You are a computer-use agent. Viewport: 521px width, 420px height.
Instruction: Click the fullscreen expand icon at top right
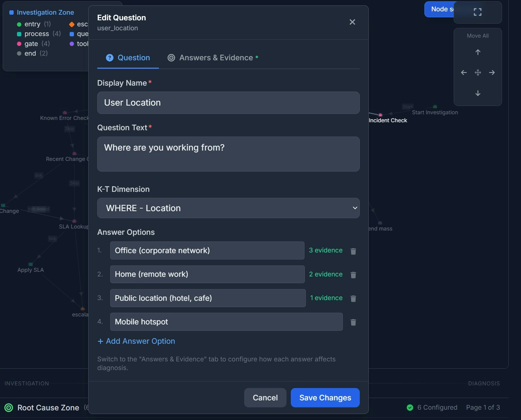coord(477,12)
